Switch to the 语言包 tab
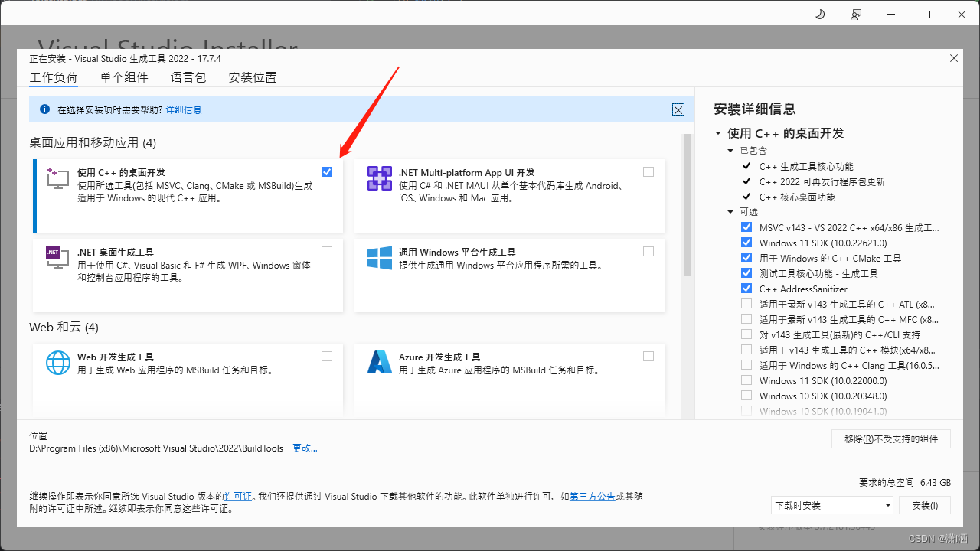980x551 pixels. click(188, 77)
